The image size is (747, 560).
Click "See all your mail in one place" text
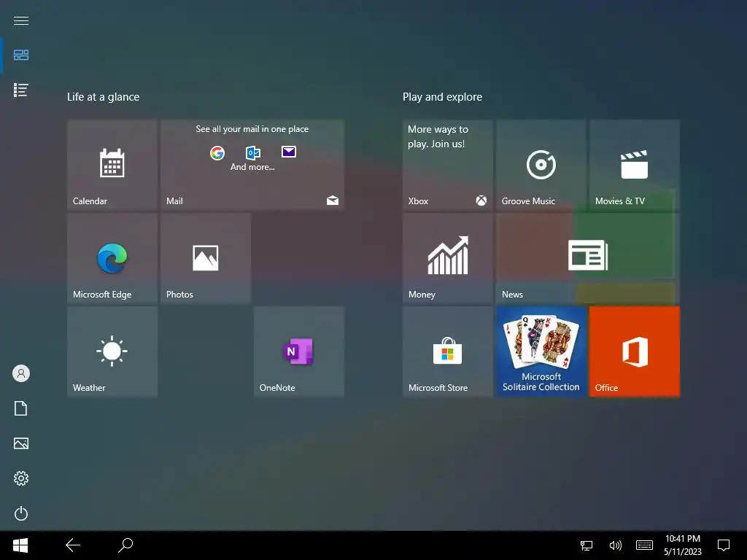point(252,129)
